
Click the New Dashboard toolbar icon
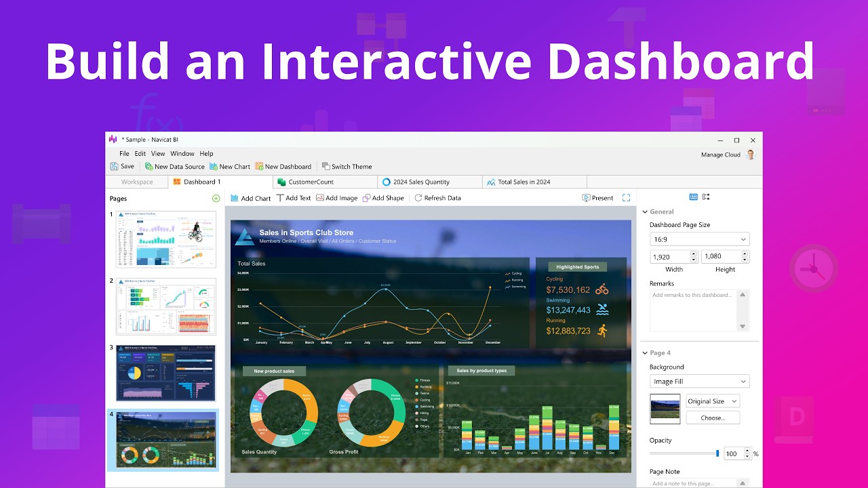259,166
